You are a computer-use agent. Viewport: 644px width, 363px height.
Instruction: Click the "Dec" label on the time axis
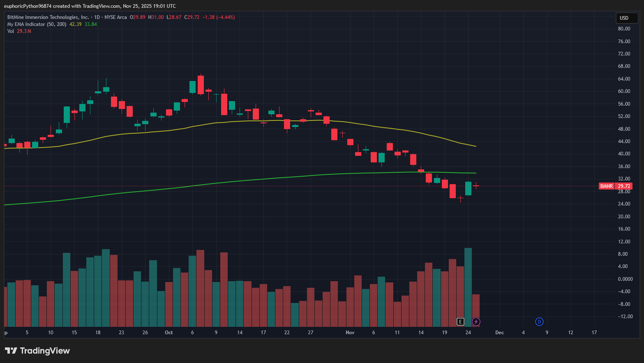[x=499, y=332]
